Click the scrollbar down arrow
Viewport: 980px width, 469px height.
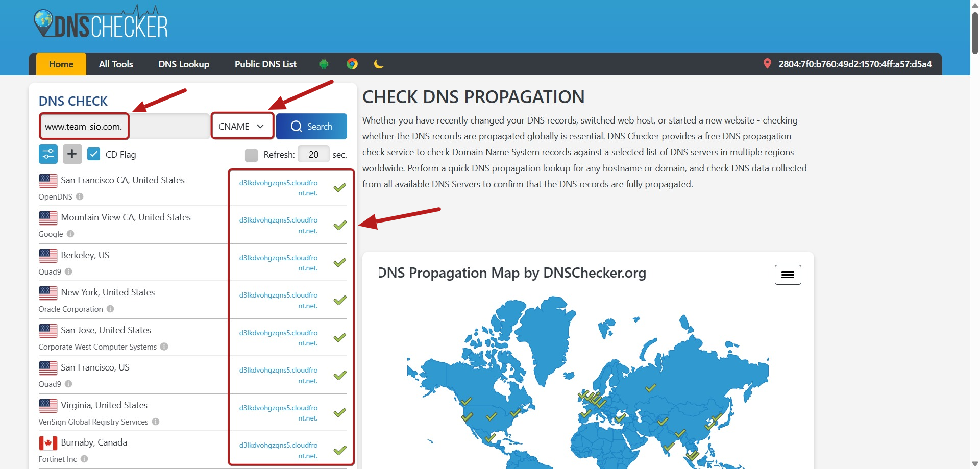[975, 464]
